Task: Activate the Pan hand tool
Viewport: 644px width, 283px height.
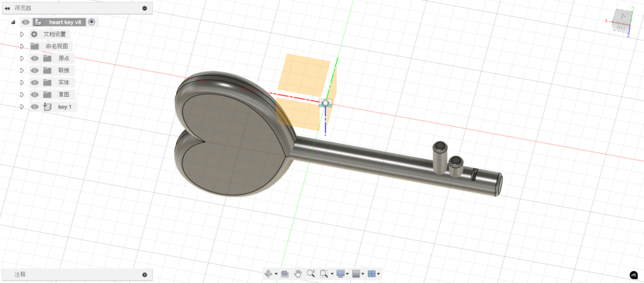Action: [297, 274]
